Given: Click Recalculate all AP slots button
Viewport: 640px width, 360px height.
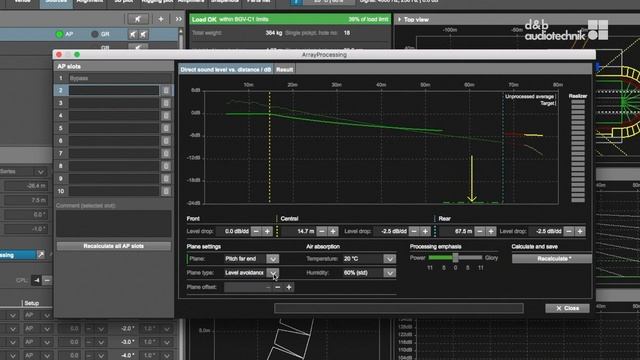Looking at the screenshot, I should click(113, 246).
